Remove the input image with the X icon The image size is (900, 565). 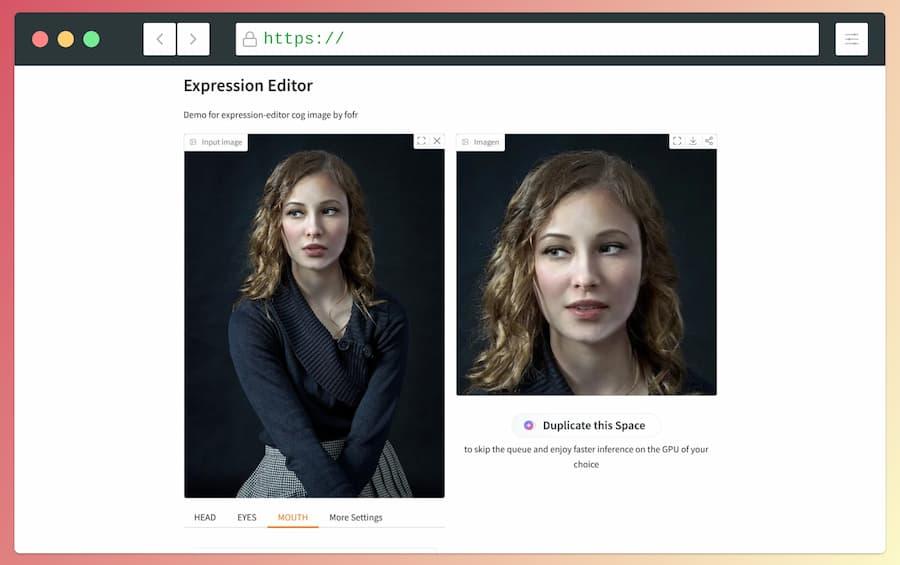437,141
